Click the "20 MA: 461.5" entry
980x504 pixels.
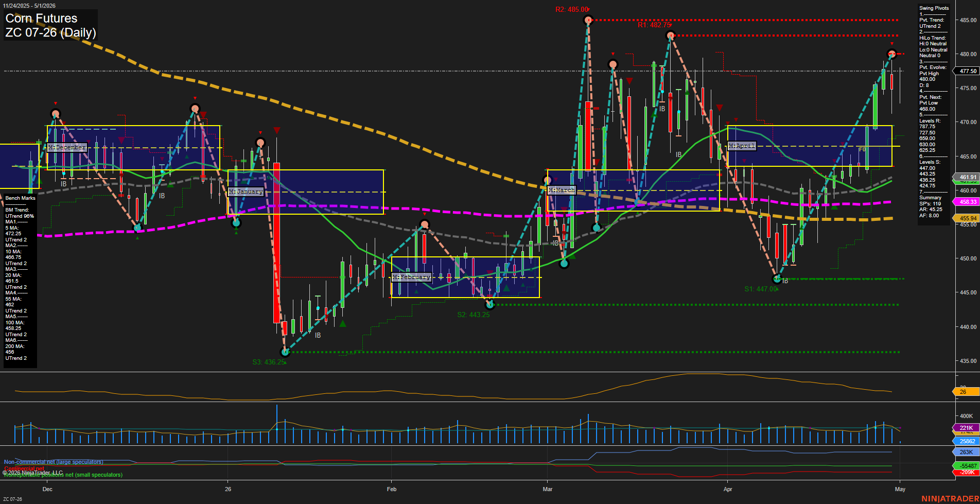coord(13,278)
